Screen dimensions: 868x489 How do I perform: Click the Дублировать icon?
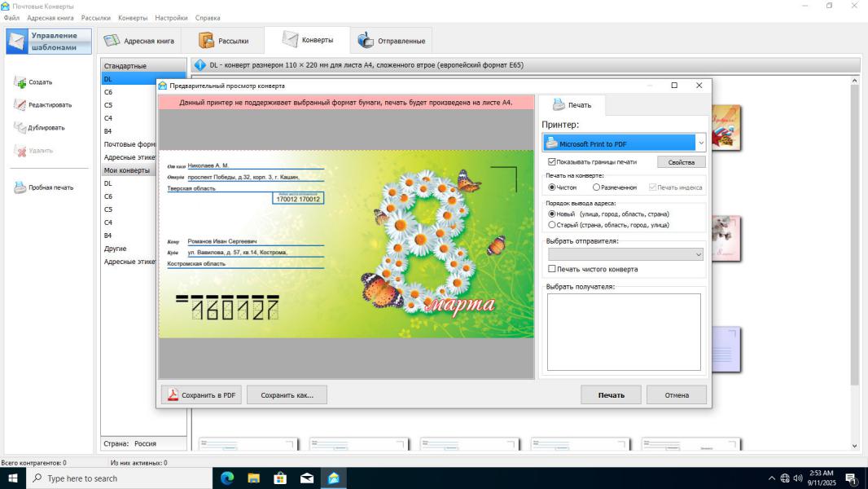20,128
